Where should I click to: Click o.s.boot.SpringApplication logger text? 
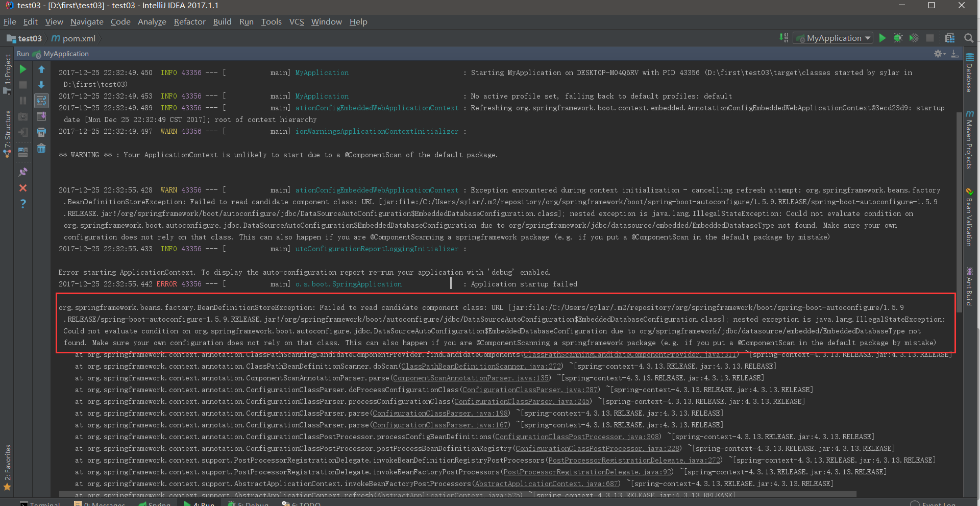coord(348,284)
